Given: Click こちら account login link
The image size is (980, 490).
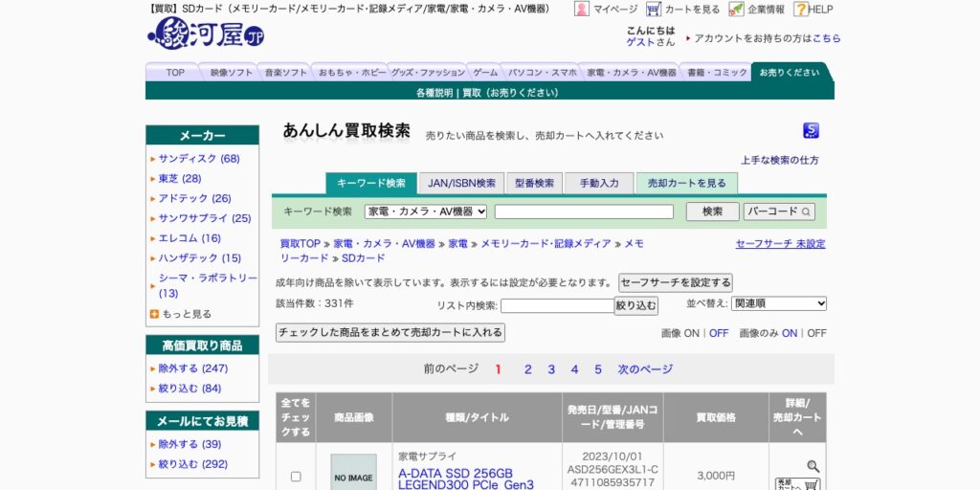Looking at the screenshot, I should pos(827,38).
